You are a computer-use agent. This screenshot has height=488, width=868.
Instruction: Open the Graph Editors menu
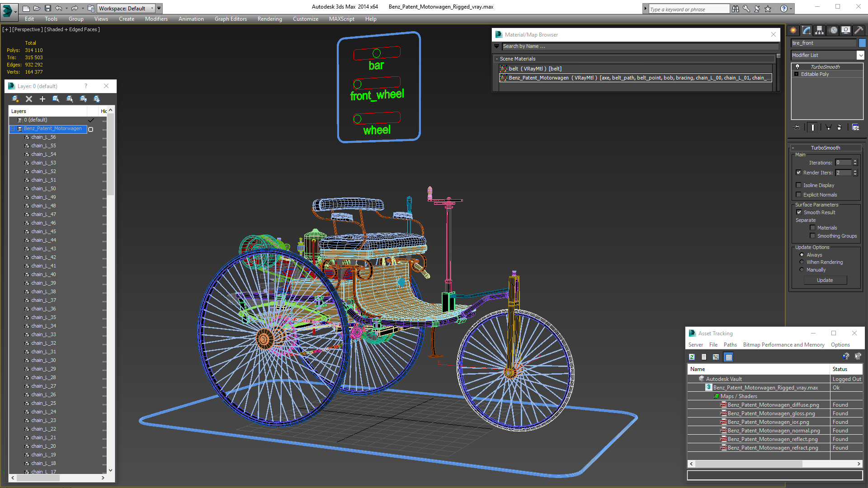[x=231, y=19]
